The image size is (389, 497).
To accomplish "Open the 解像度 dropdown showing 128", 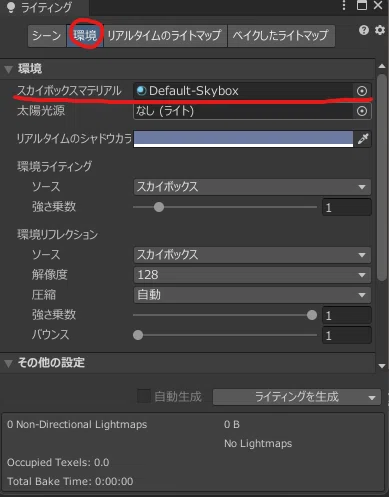I will [x=252, y=275].
